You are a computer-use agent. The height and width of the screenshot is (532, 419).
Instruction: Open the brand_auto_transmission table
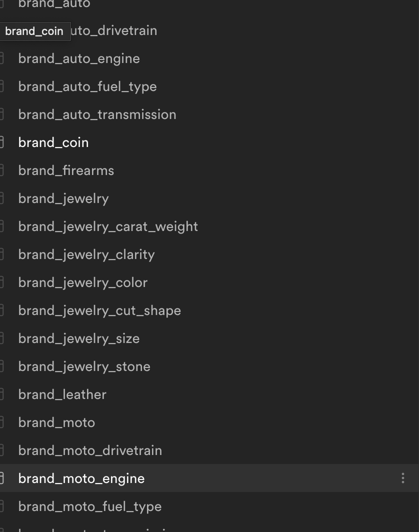pos(97,114)
